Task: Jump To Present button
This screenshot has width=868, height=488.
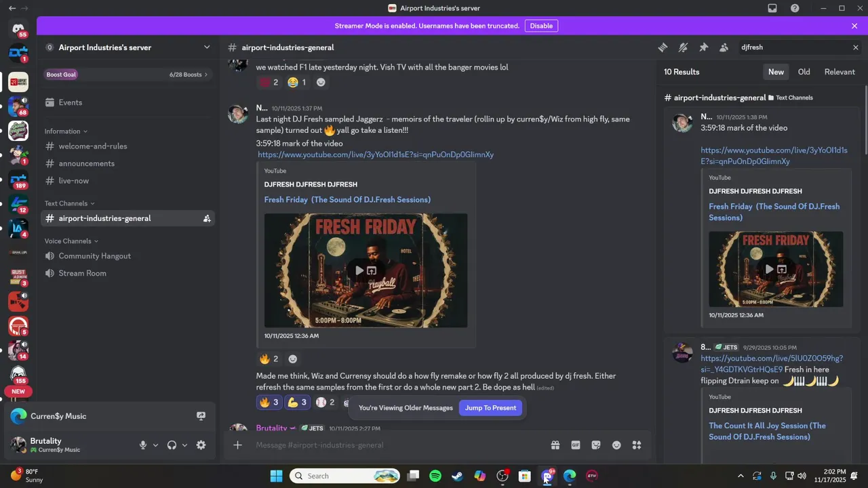Action: click(490, 408)
